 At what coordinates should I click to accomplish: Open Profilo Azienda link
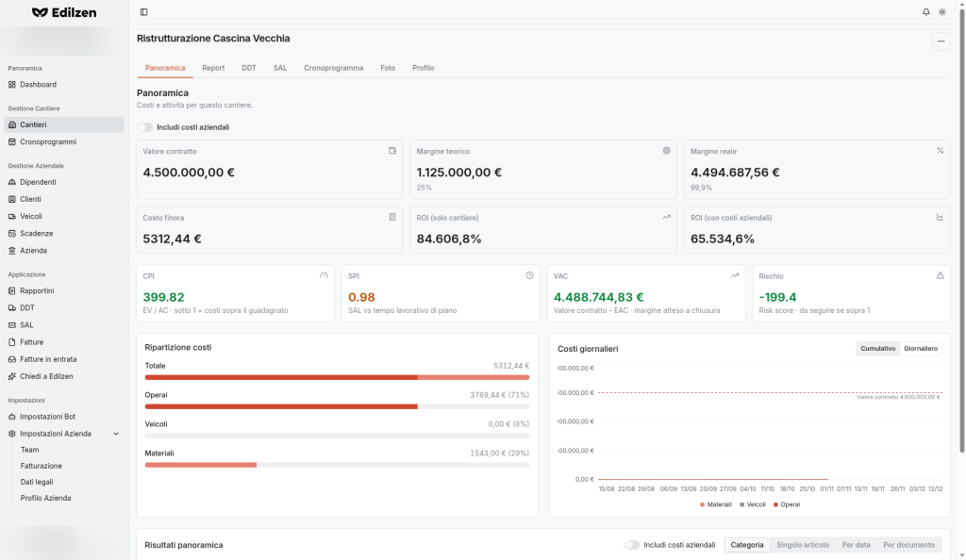pyautogui.click(x=45, y=498)
